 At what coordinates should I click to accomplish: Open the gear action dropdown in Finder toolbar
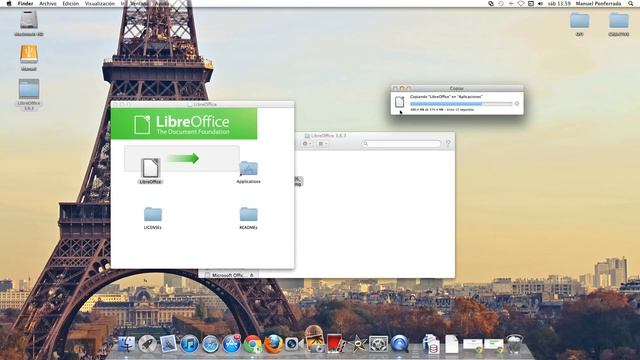307,144
